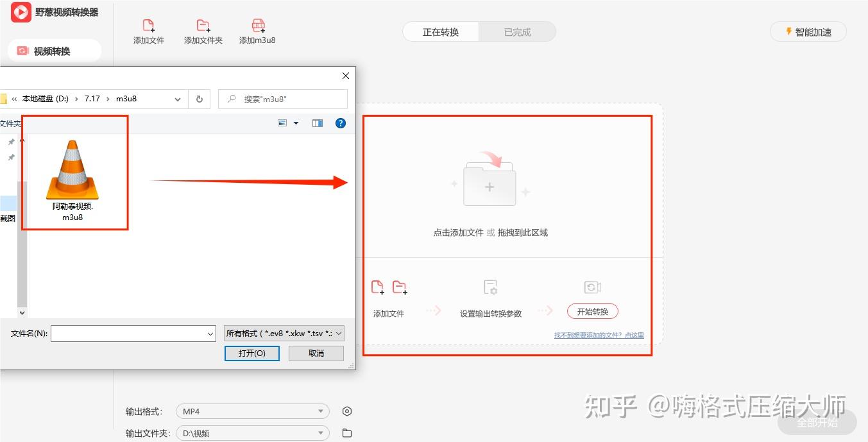868x442 pixels.
Task: Expand the folder path dropdown arrow
Action: (x=178, y=99)
